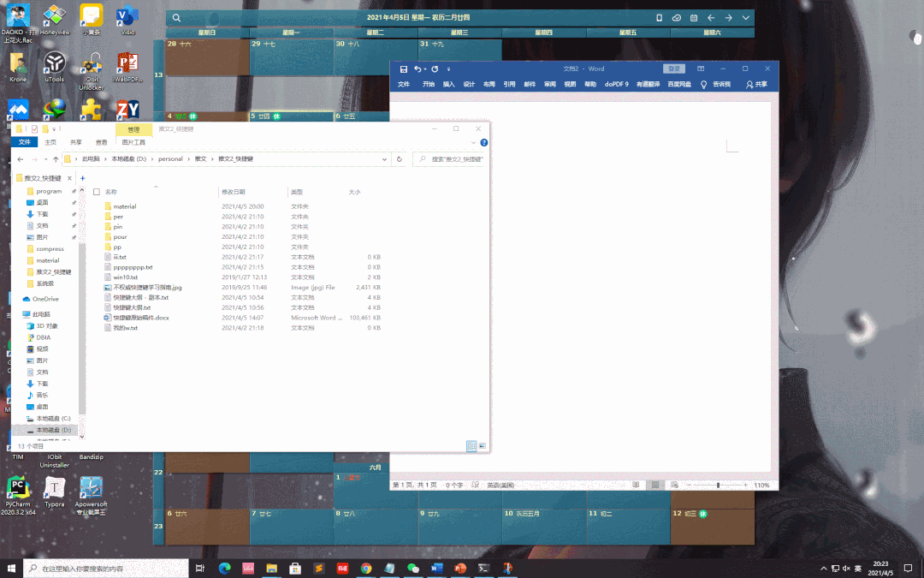This screenshot has width=924, height=578.
Task: Click Word's zoom slider handle
Action: tap(718, 485)
